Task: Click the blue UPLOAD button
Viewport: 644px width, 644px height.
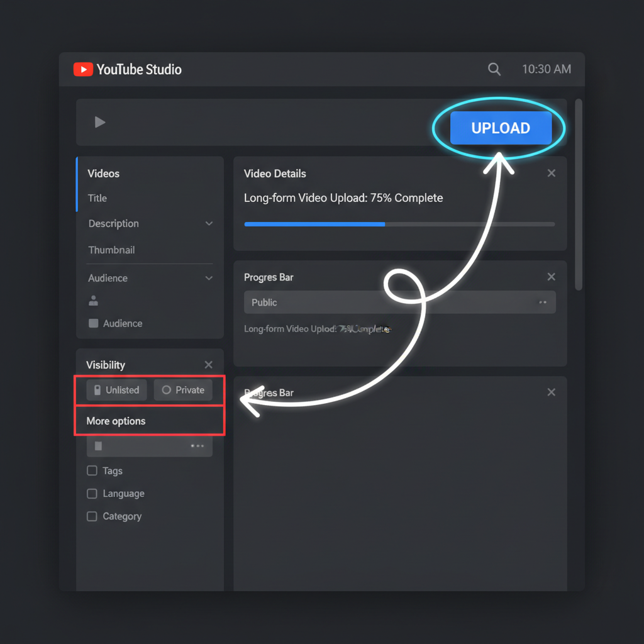Action: [501, 128]
